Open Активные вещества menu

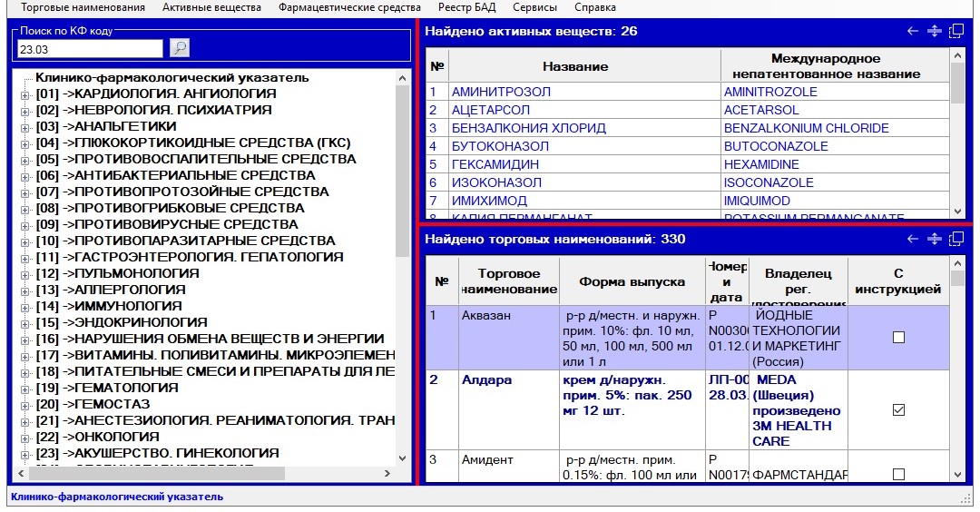(211, 7)
